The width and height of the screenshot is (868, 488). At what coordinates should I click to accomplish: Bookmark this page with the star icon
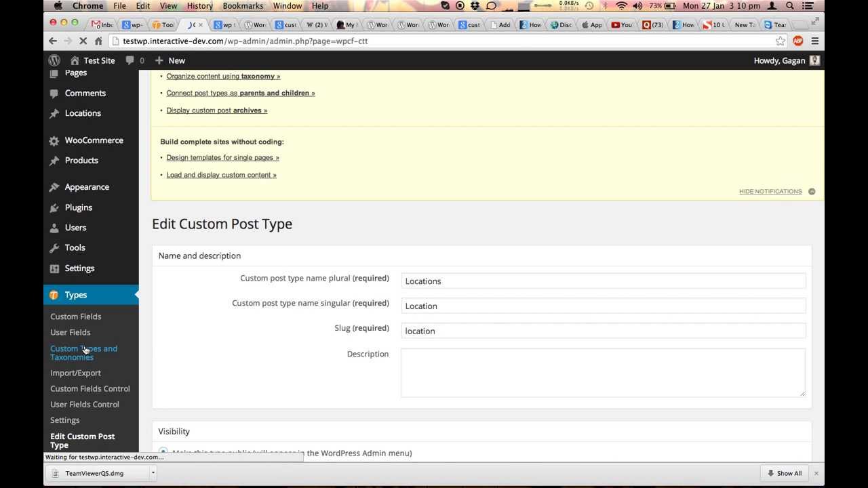781,41
